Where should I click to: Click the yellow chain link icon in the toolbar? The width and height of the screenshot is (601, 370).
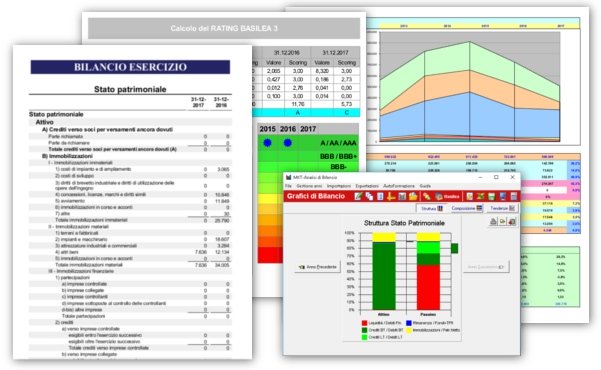pyautogui.click(x=427, y=197)
